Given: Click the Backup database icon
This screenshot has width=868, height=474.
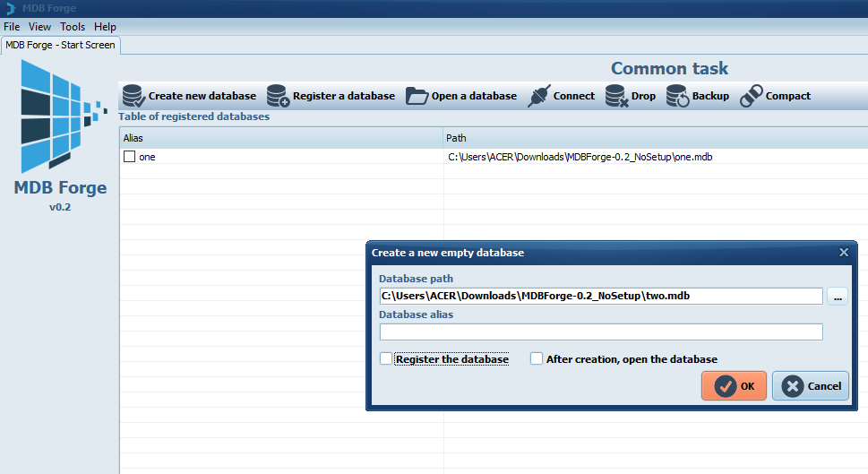Looking at the screenshot, I should pyautogui.click(x=677, y=96).
